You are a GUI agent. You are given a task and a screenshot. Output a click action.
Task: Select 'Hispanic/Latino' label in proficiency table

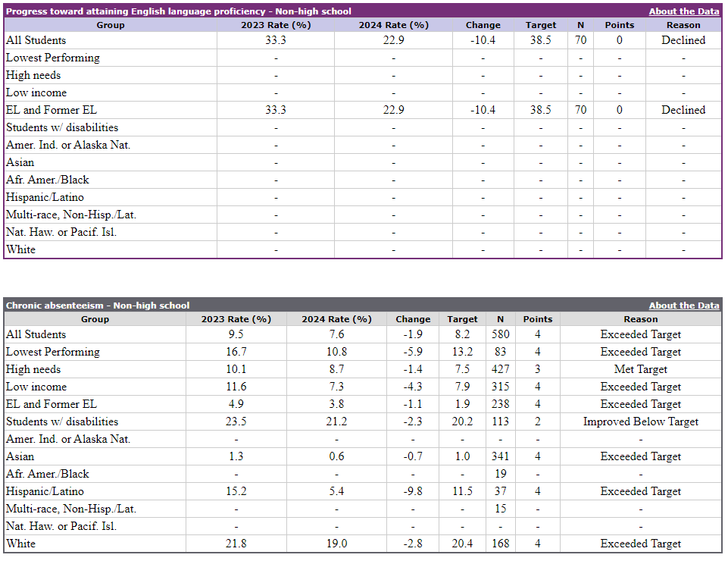click(45, 197)
